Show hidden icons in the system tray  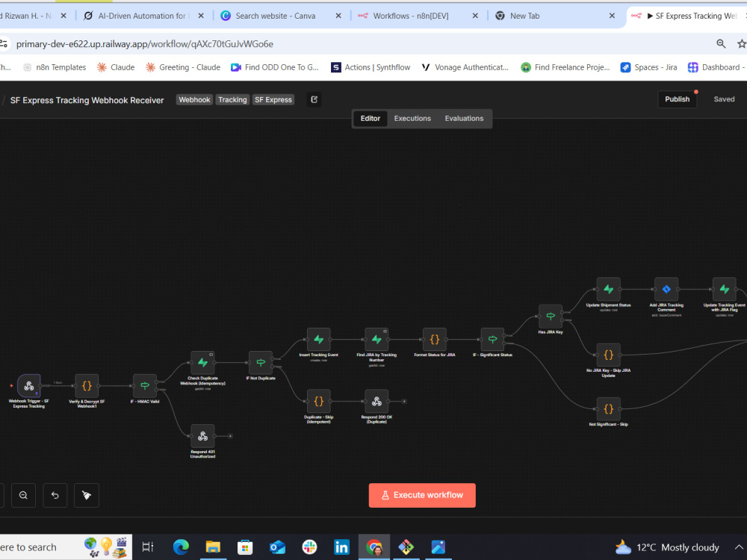(739, 547)
